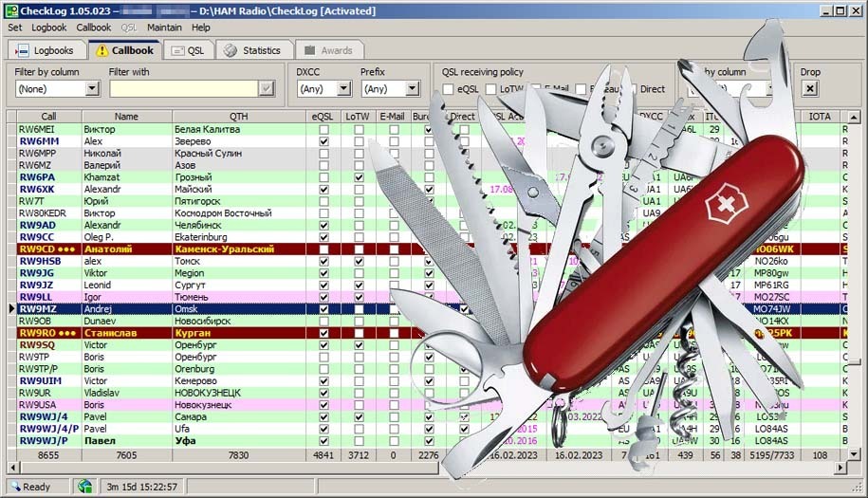Screen dimensions: 868x498
Task: Open the Logbook menu
Action: (48, 28)
